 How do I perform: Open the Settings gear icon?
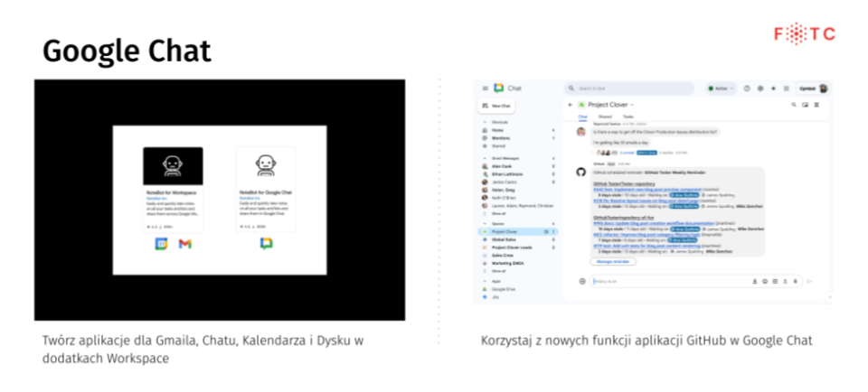click(760, 89)
